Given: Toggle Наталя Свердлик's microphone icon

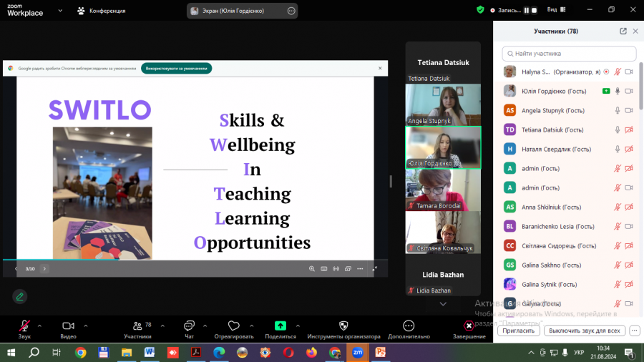Looking at the screenshot, I should [x=618, y=149].
